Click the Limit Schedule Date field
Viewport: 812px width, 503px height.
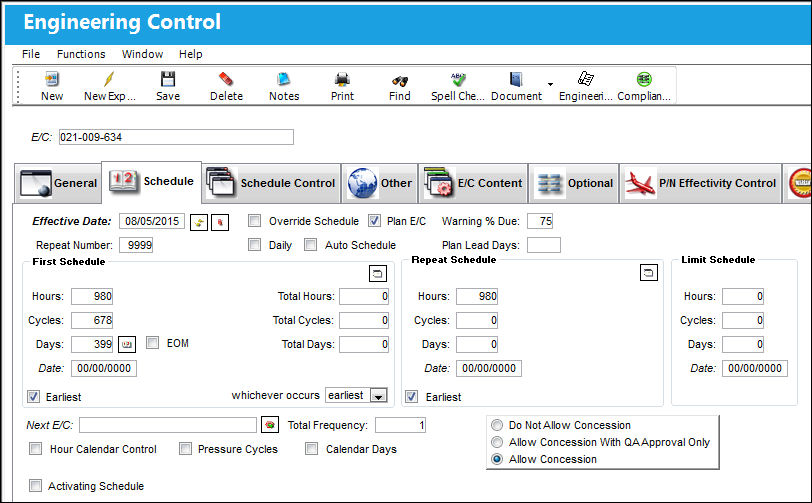click(755, 368)
